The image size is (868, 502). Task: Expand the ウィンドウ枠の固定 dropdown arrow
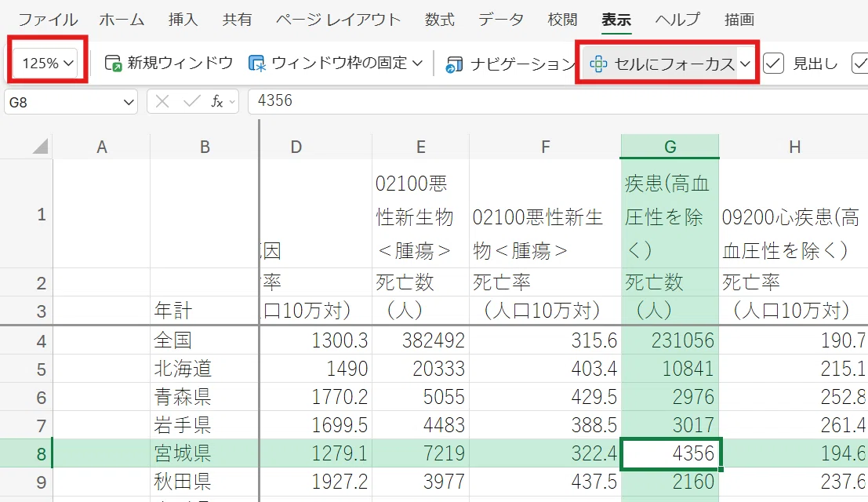pos(418,63)
